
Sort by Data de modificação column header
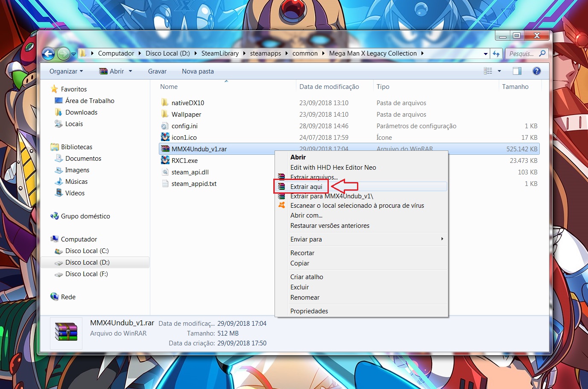click(329, 87)
